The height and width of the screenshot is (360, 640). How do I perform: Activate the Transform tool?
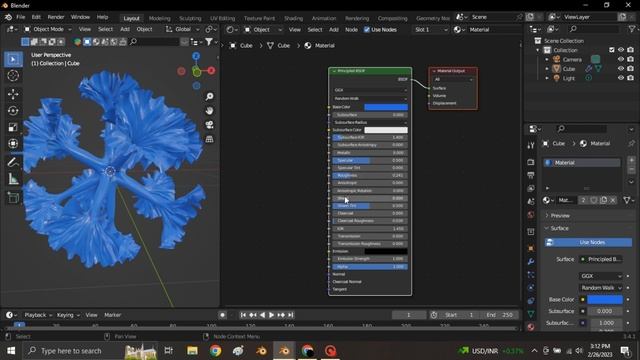click(x=13, y=144)
